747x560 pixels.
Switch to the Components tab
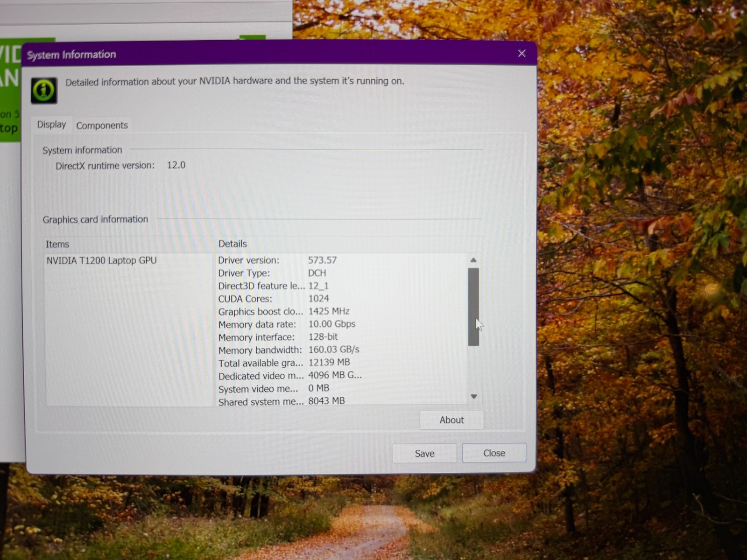point(102,126)
